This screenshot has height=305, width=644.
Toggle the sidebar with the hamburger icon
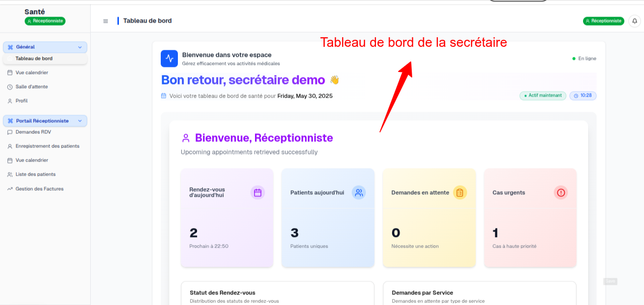coord(105,21)
